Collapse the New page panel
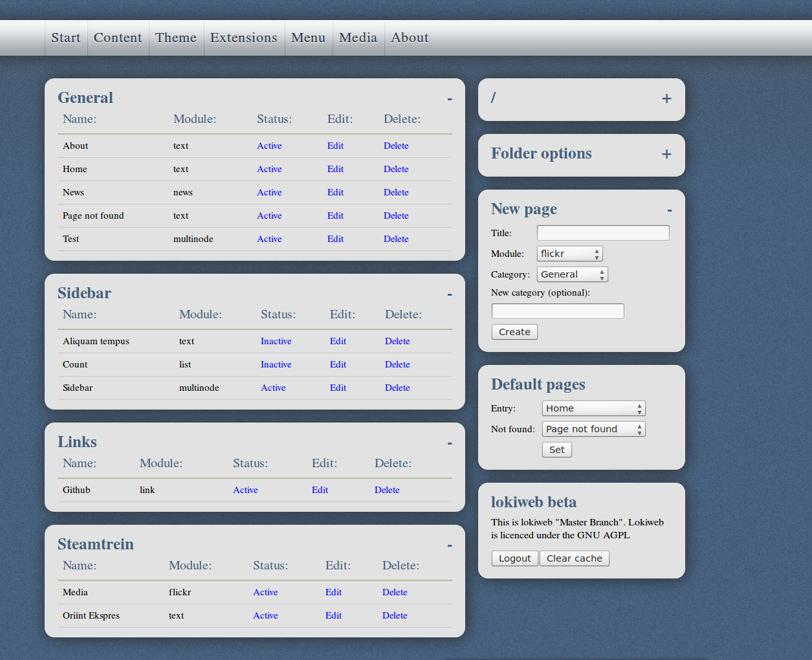The width and height of the screenshot is (812, 660). tap(669, 209)
